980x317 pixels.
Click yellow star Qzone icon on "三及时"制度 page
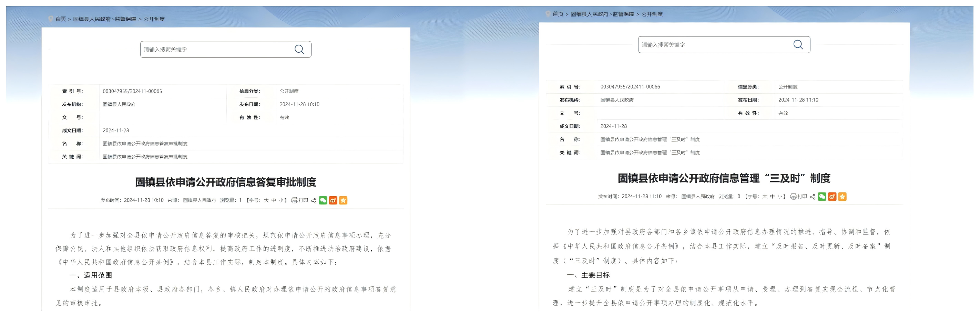pyautogui.click(x=842, y=197)
